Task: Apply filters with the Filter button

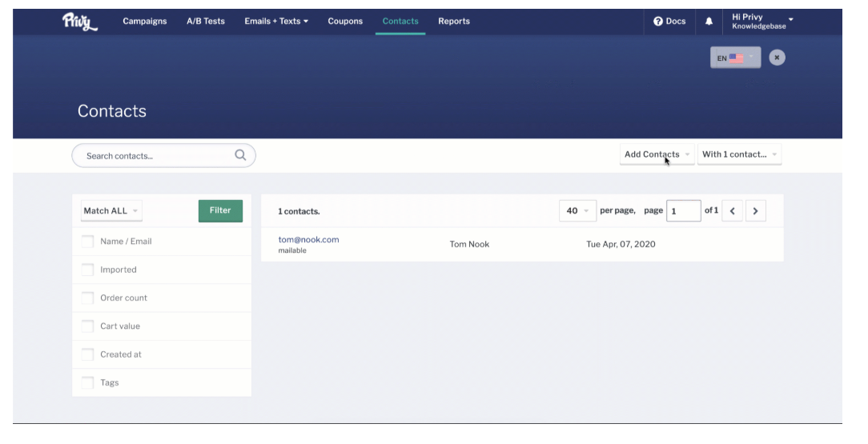Action: [220, 210]
